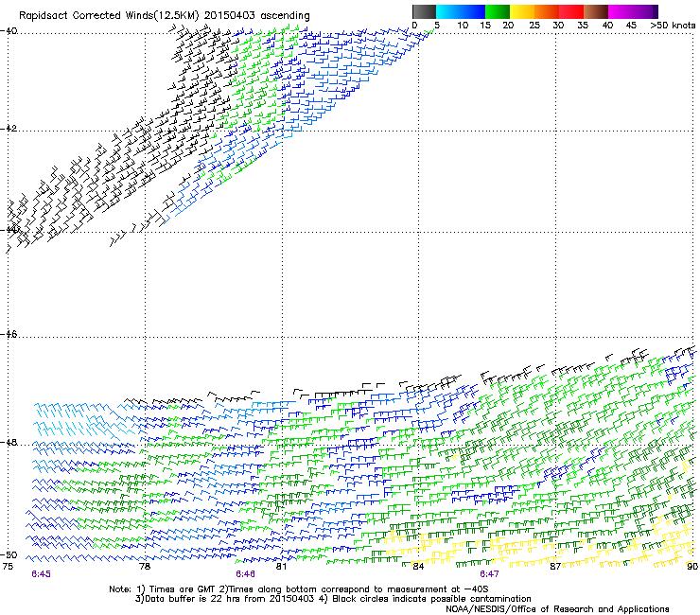Click the magenta-purple 40-50 knots legend swatch
The width and height of the screenshot is (700, 615).
[633, 11]
